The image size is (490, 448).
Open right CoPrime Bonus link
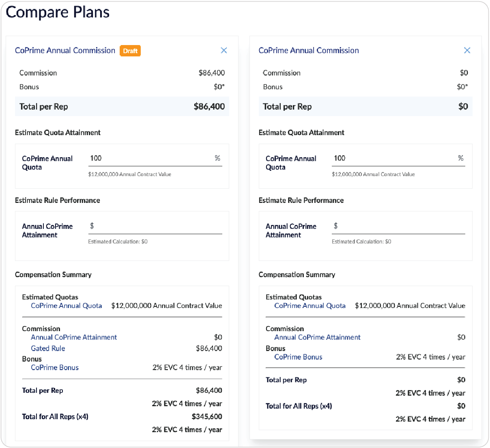coord(298,357)
